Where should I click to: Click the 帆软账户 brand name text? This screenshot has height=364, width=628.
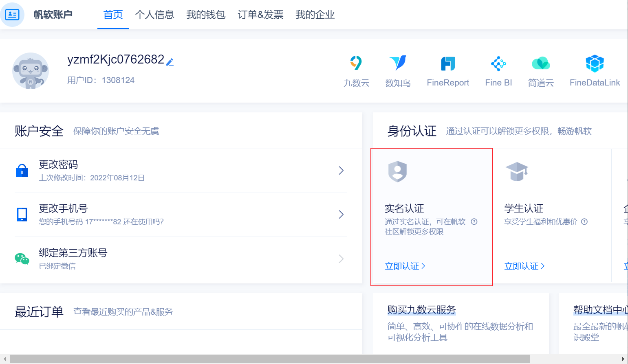coord(53,15)
